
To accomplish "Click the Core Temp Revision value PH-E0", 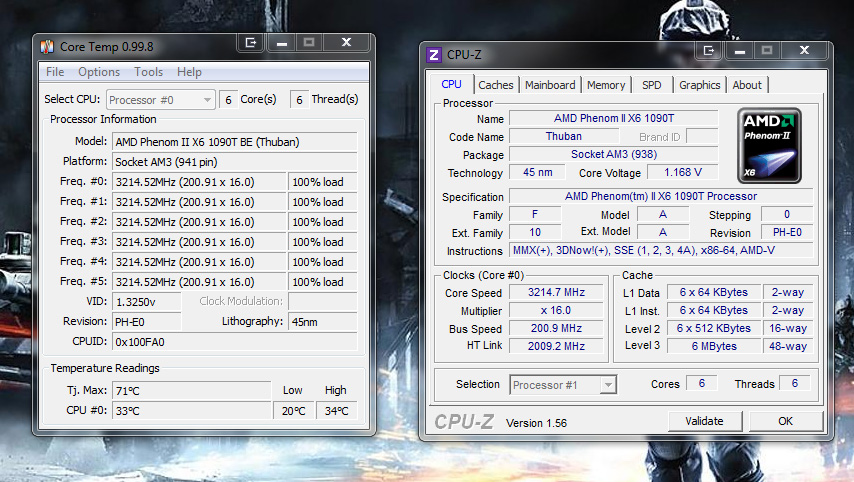I will (x=147, y=322).
